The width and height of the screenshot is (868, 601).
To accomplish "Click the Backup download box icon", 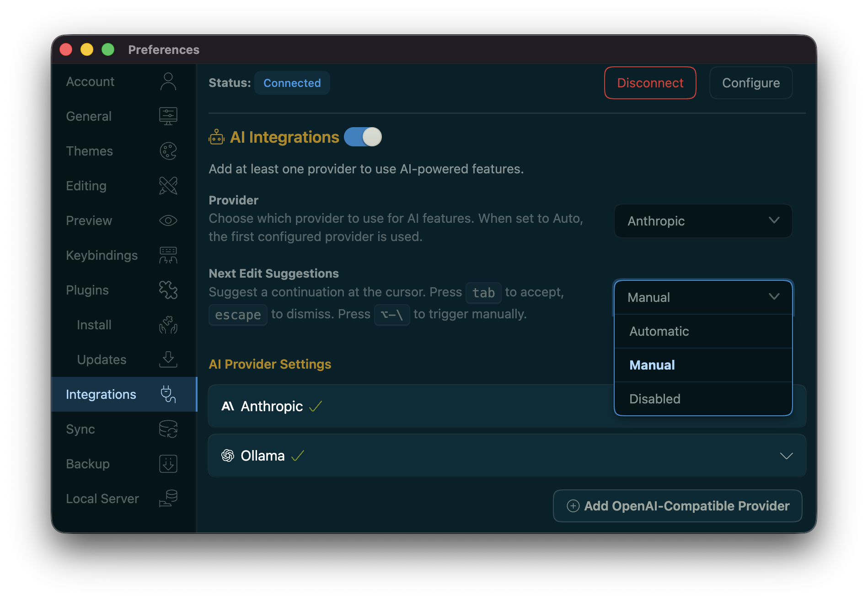I will (x=168, y=464).
